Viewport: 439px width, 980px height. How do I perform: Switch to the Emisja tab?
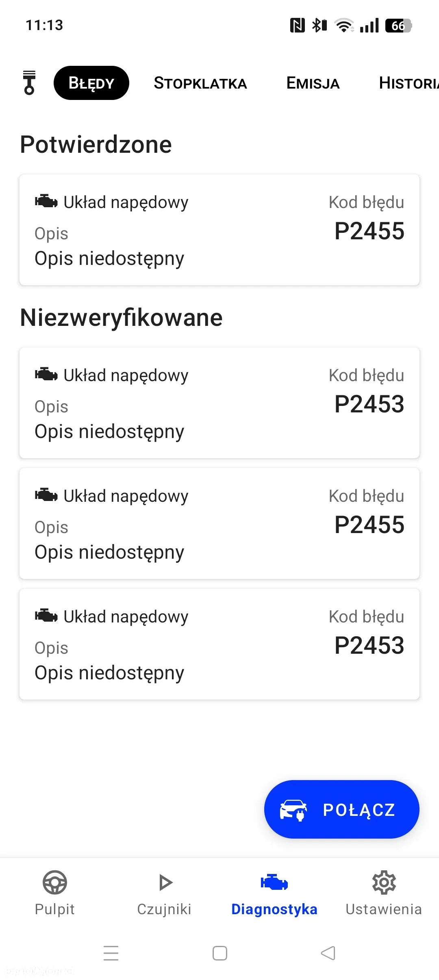[313, 83]
